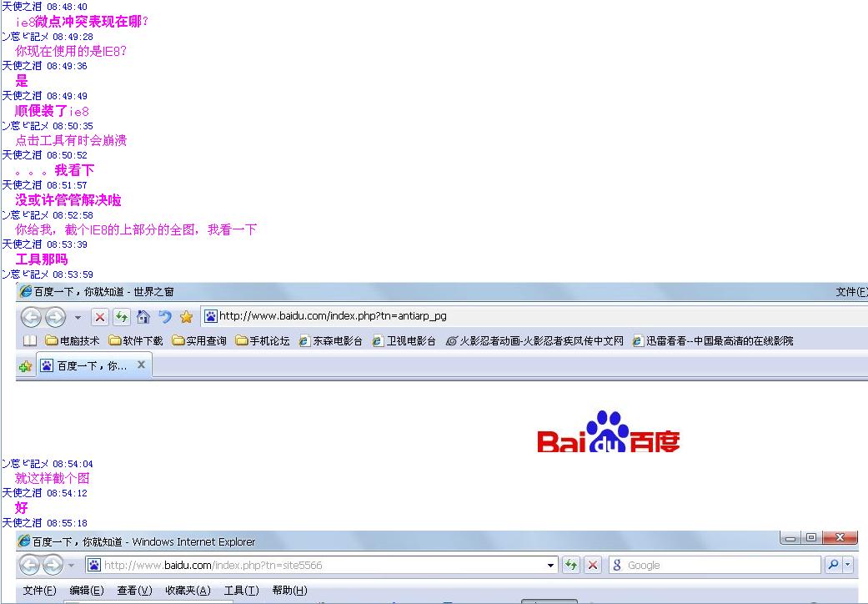Click the message 你现在使用的是IE8?

(71, 52)
